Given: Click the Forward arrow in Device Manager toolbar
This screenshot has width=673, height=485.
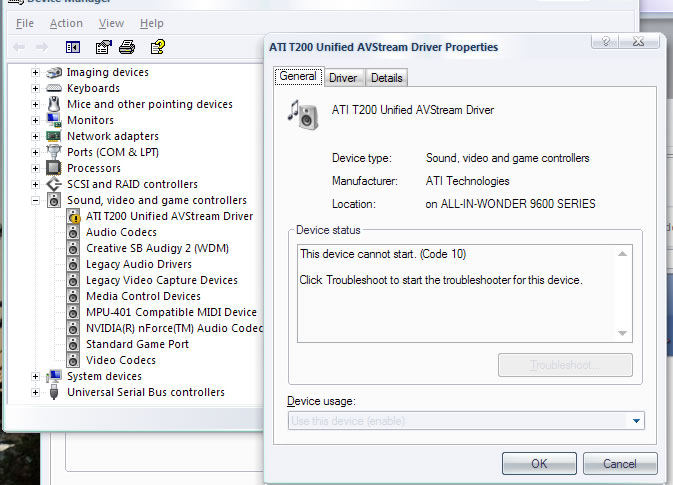Looking at the screenshot, I should 42,47.
